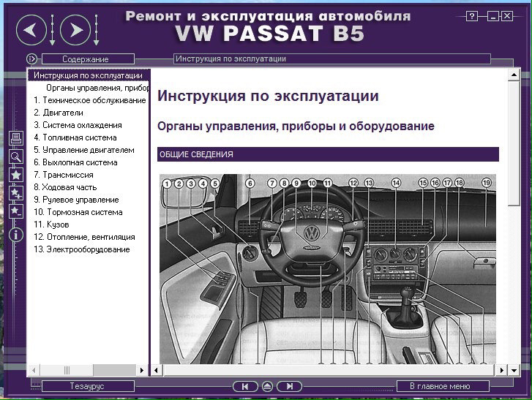Open chapter 2. Двигатели
The image size is (532, 400).
[59, 113]
